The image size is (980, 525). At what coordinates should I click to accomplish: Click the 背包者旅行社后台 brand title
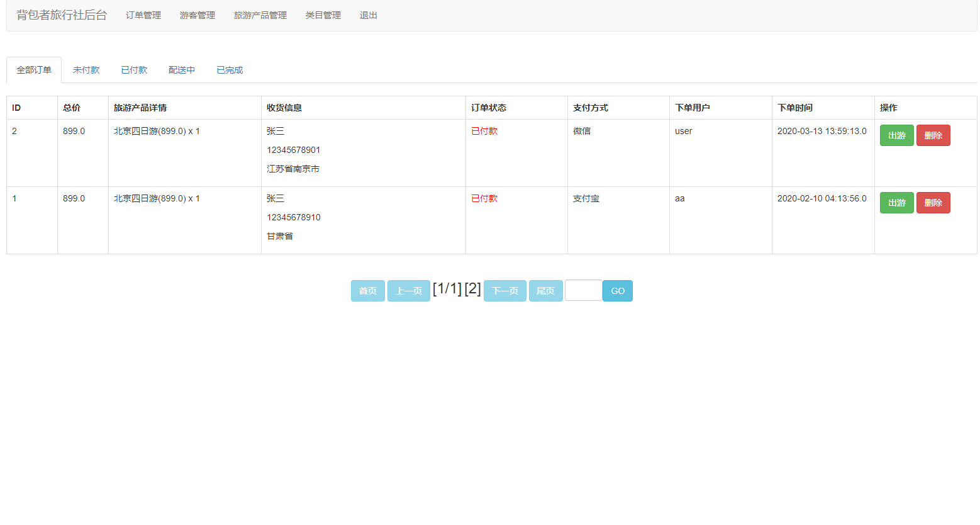click(62, 15)
